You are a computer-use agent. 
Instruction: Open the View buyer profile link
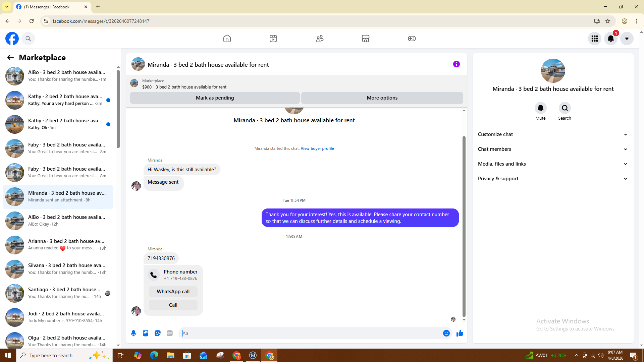317,148
